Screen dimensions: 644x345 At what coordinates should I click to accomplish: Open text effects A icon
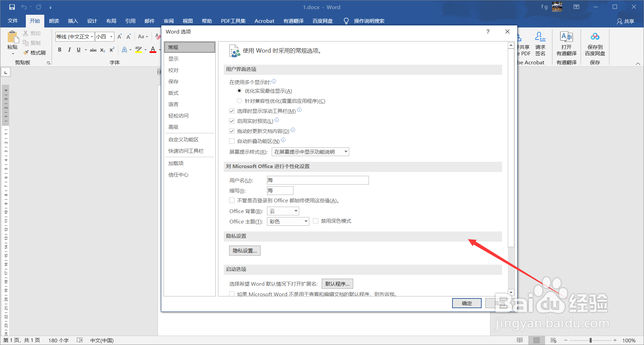pos(124,50)
